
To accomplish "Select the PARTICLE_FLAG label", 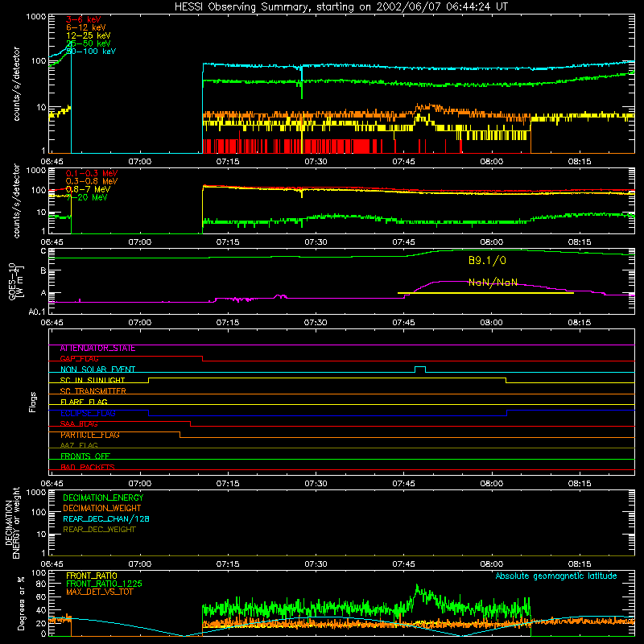I will tap(90, 435).
